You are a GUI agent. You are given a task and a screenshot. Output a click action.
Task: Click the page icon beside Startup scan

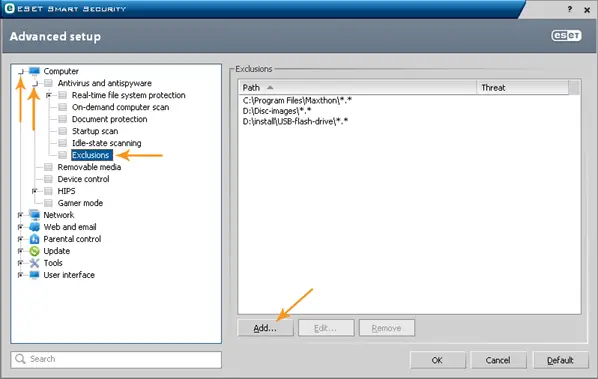(63, 131)
